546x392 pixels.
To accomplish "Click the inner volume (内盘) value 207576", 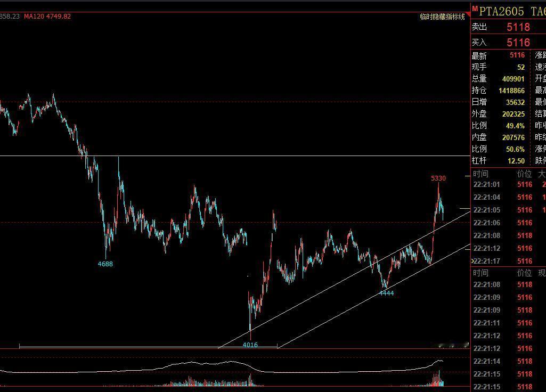I will [x=514, y=137].
